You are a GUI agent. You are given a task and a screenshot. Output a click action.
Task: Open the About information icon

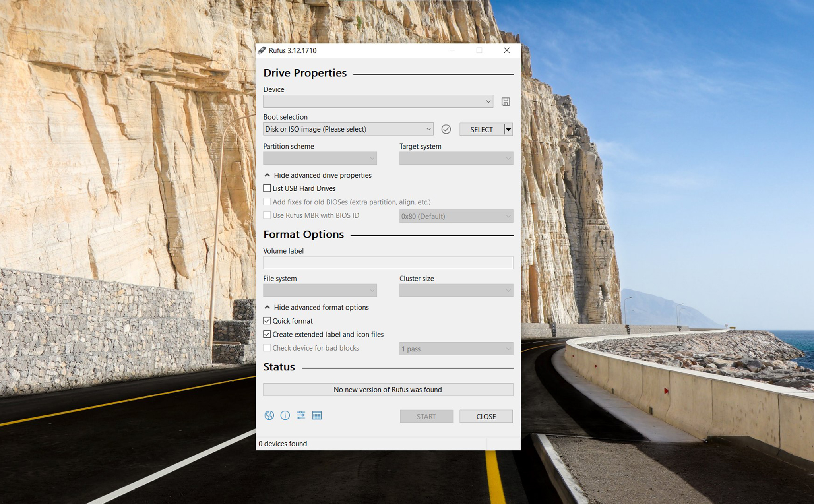click(285, 415)
